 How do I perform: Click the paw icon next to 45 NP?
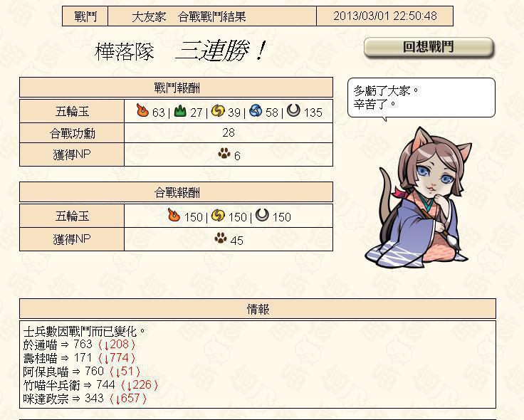click(x=221, y=238)
